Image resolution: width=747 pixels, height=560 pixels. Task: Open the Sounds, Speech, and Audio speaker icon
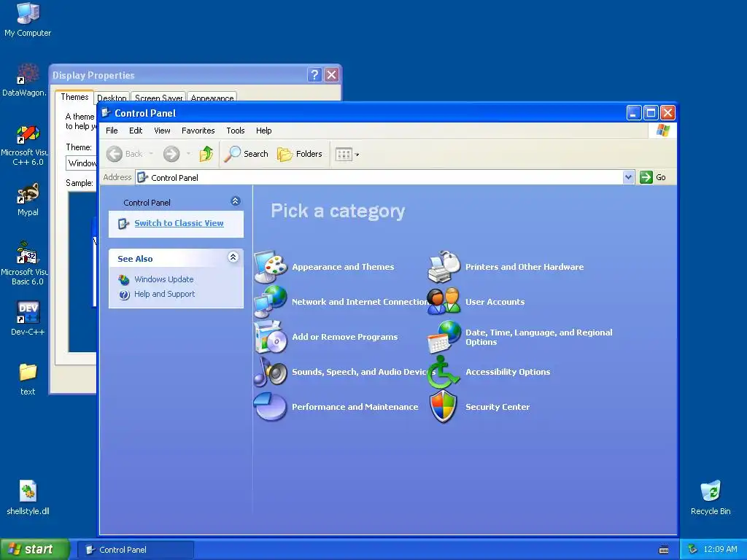point(271,371)
